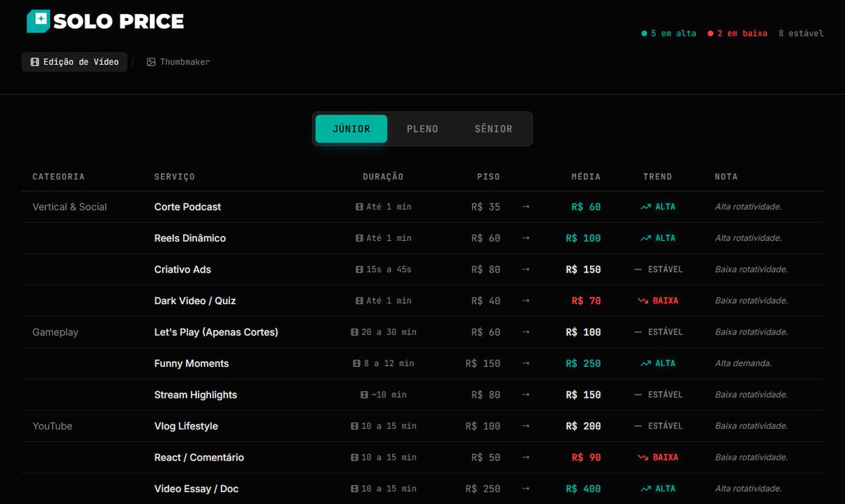
Task: Click the film duration icon for Dark Video / Quiz
Action: pyautogui.click(x=359, y=301)
